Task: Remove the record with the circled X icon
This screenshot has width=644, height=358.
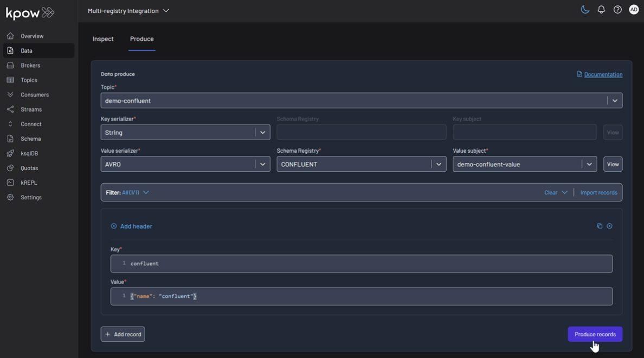Action: [x=609, y=226]
